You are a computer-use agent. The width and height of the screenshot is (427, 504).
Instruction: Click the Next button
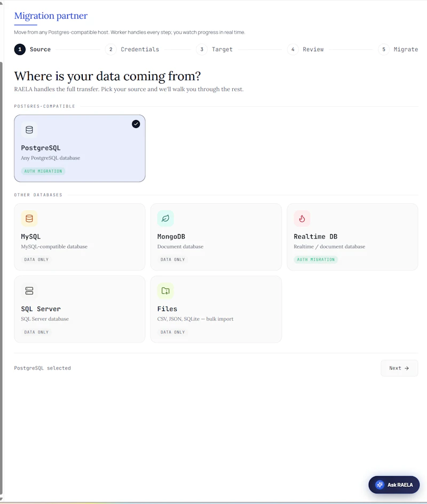coord(399,368)
